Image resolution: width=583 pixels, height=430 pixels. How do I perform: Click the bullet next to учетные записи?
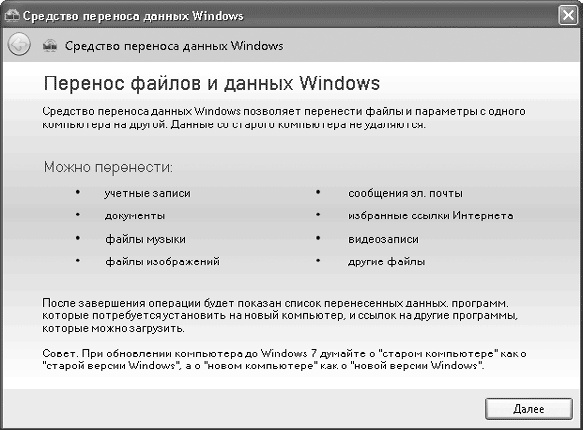[x=78, y=192]
